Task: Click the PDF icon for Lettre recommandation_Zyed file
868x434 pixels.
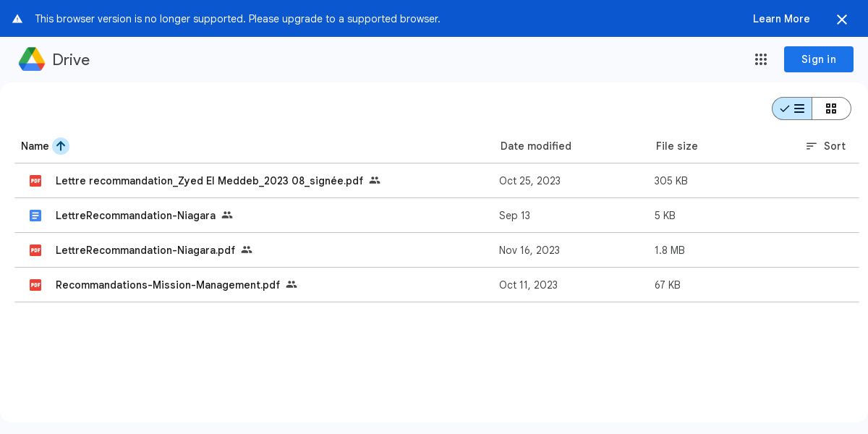Action: pyautogui.click(x=35, y=181)
